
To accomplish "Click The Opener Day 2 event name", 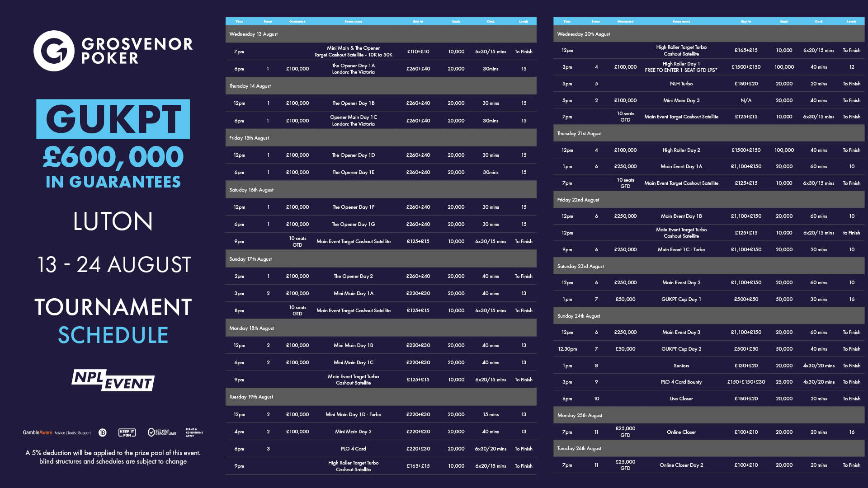I will pyautogui.click(x=354, y=277).
